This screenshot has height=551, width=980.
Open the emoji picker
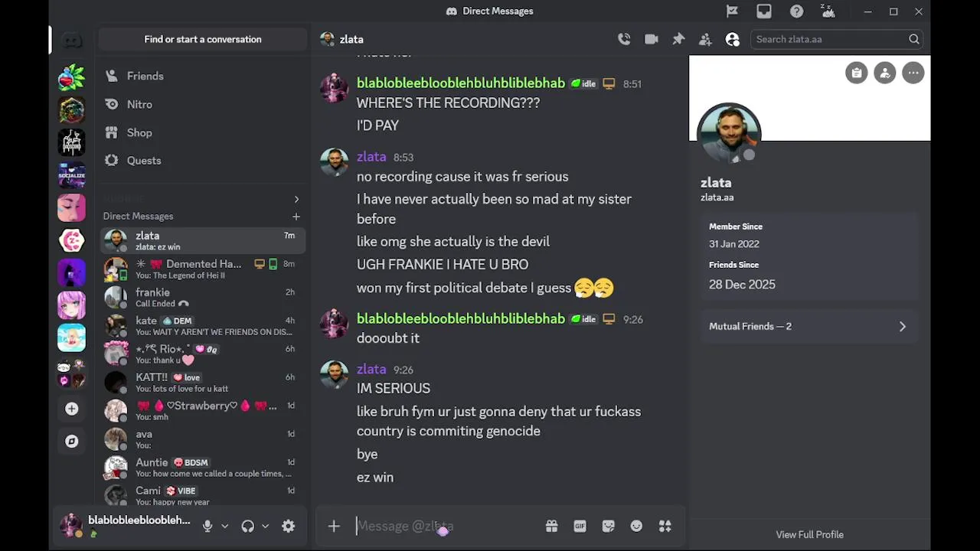636,526
